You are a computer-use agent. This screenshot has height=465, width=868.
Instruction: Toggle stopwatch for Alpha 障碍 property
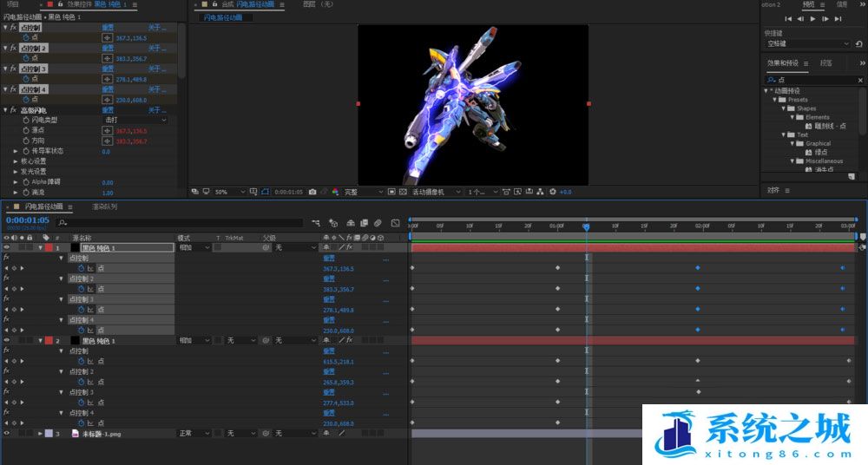[x=25, y=182]
